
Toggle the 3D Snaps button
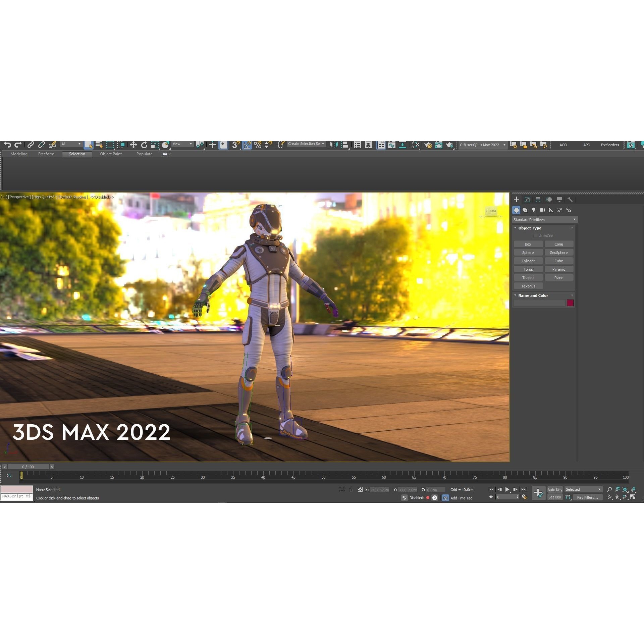tap(236, 145)
